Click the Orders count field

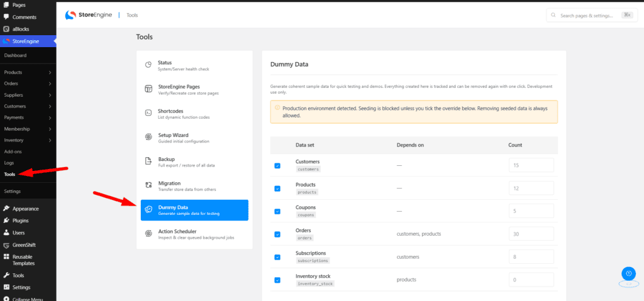pyautogui.click(x=531, y=234)
